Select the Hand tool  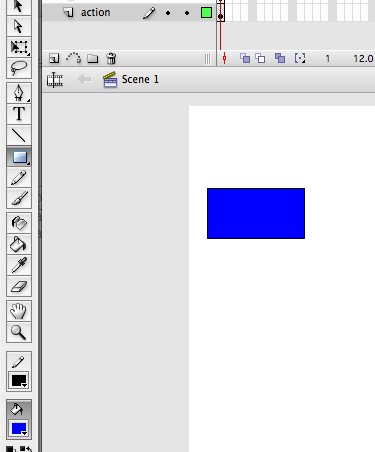[x=19, y=311]
